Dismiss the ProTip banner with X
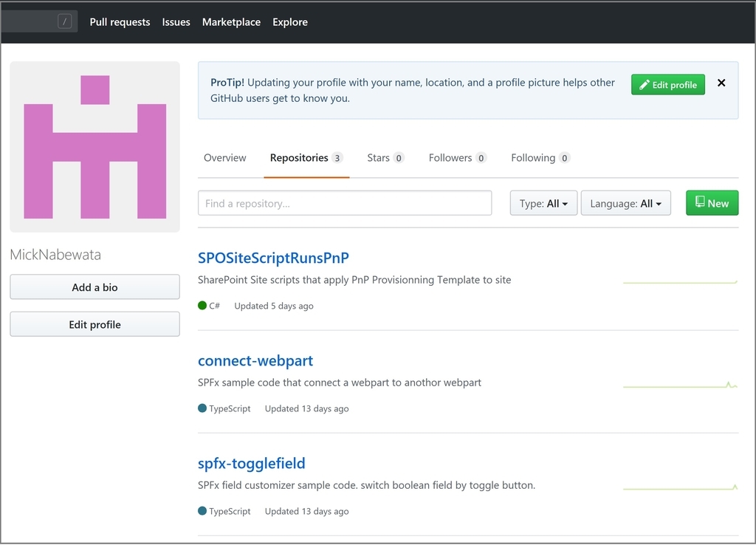 tap(721, 83)
